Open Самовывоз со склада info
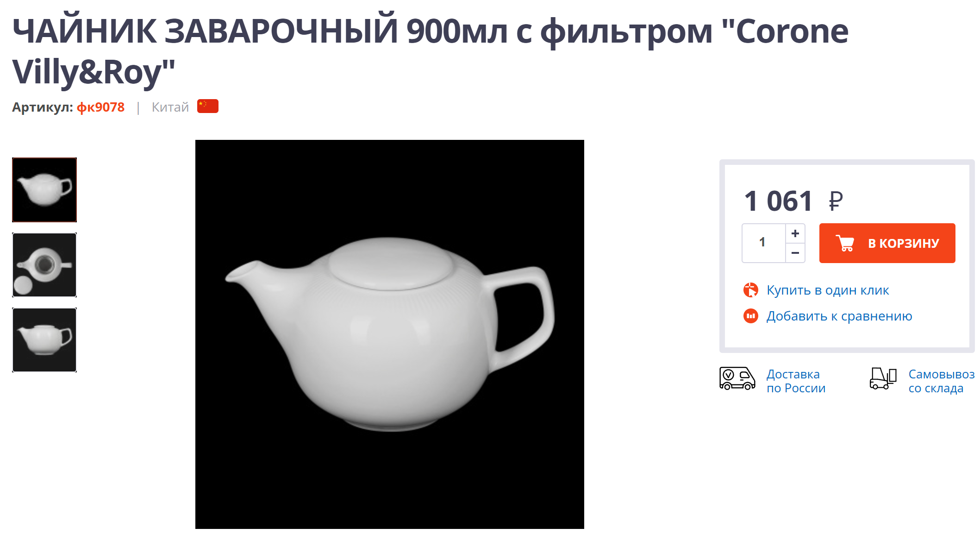 (942, 381)
